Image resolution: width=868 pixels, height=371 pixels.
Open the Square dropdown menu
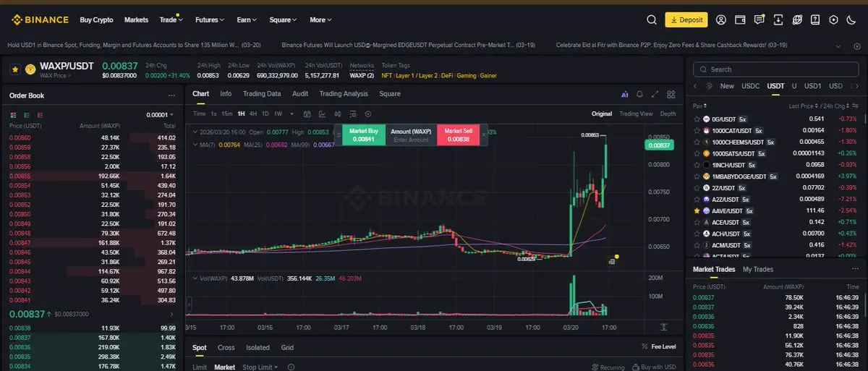[x=284, y=20]
